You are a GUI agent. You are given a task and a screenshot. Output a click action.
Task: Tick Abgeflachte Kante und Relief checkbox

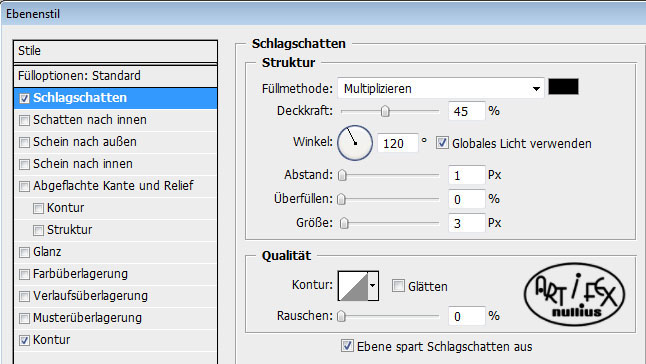coord(24,186)
